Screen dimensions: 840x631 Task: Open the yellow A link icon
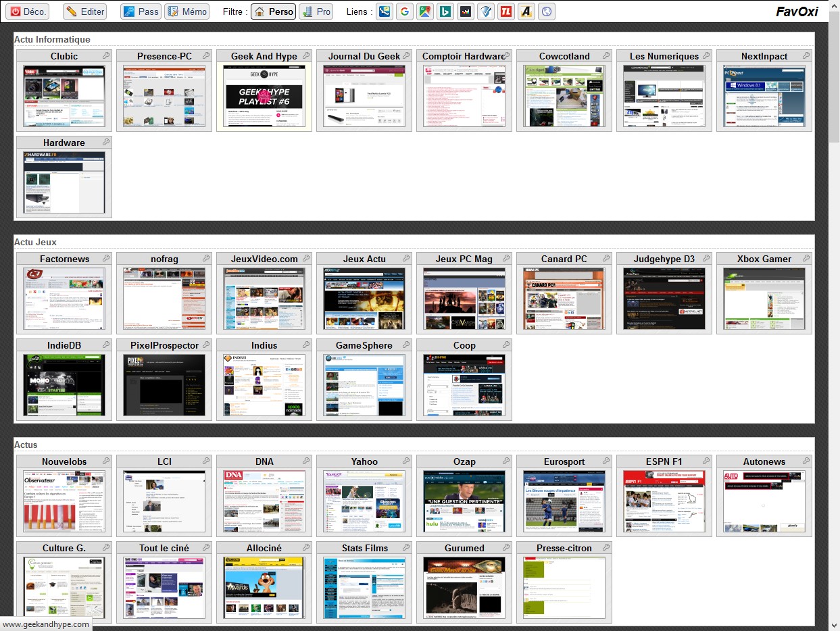click(x=526, y=11)
